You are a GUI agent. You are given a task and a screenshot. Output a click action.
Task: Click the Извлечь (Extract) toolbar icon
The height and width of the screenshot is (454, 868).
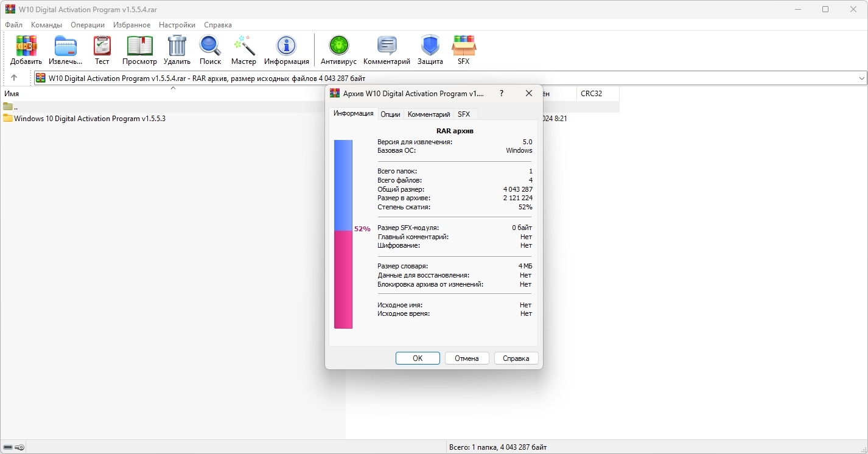[x=65, y=46]
